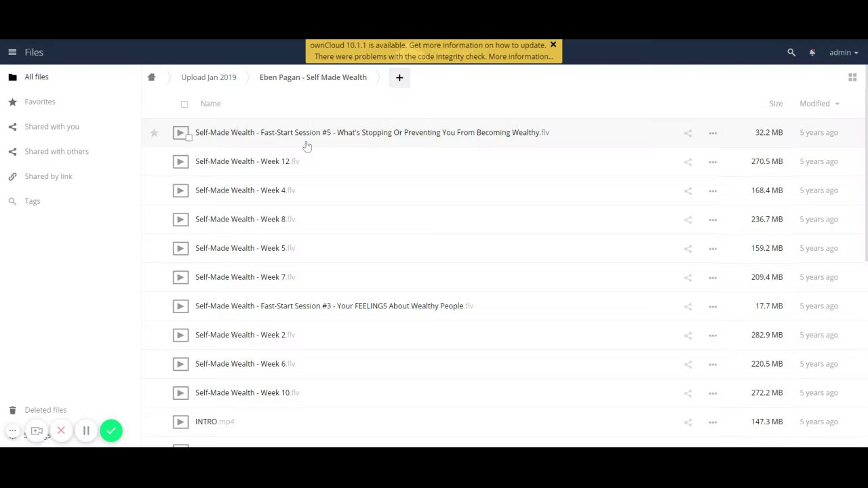Open more actions for Week 12 file

coord(713,162)
